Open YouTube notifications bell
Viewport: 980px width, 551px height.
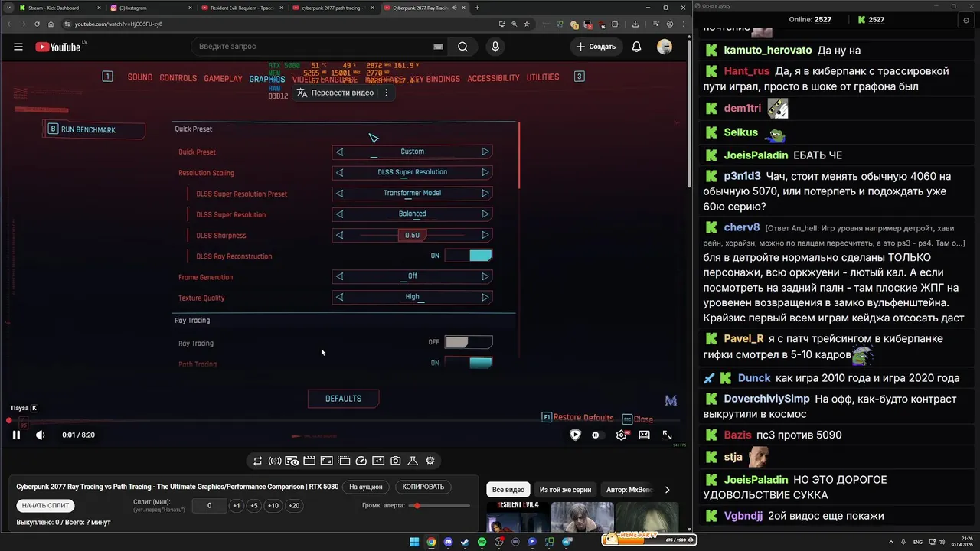click(636, 47)
